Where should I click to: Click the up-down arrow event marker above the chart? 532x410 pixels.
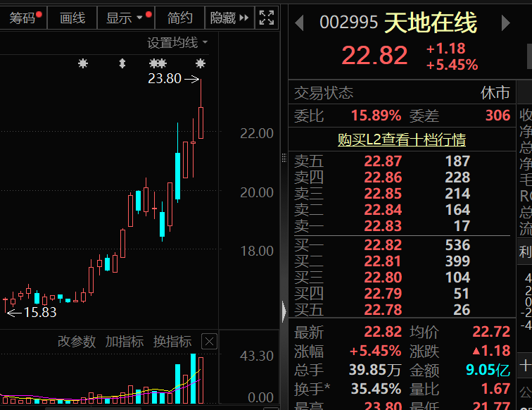pyautogui.click(x=122, y=64)
